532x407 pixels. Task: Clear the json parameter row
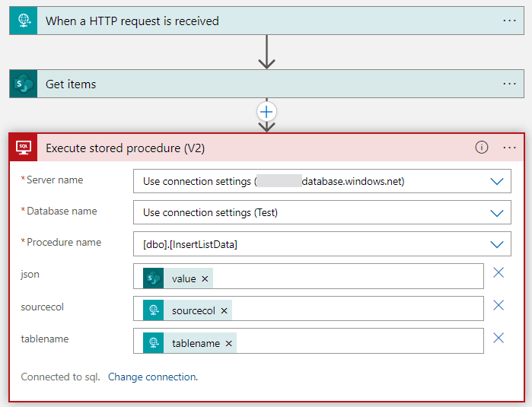pyautogui.click(x=498, y=272)
